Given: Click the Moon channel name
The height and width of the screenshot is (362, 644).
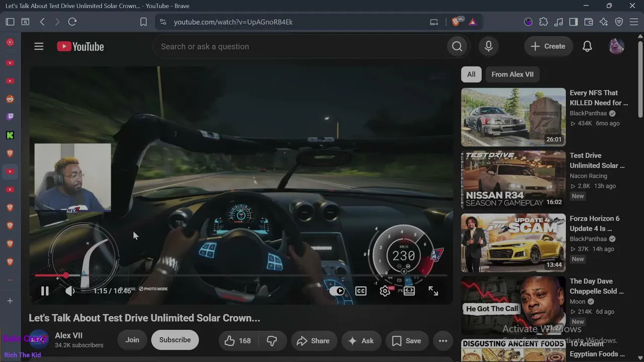Looking at the screenshot, I should coord(578,302).
